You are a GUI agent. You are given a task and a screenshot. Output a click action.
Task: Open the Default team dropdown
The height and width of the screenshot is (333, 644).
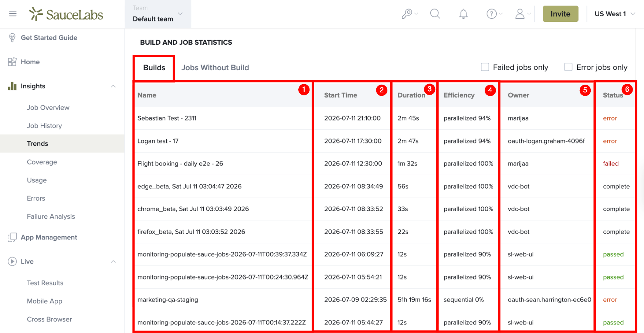(x=158, y=14)
